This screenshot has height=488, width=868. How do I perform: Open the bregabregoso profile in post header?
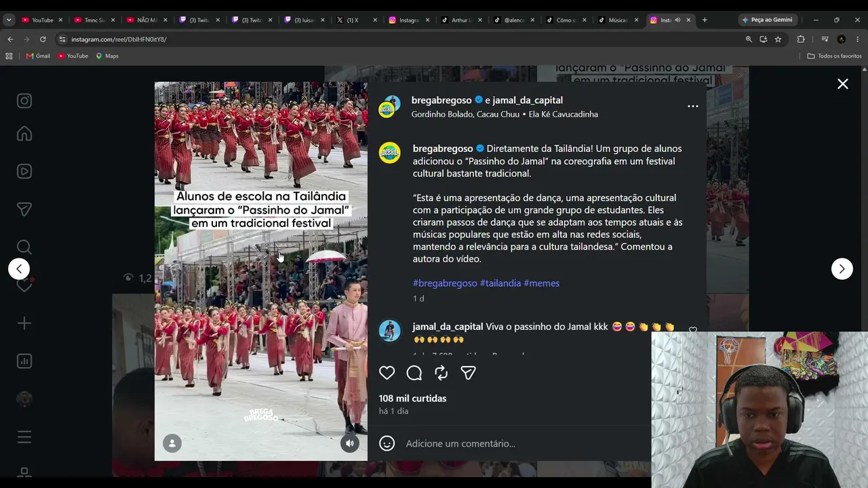click(441, 100)
